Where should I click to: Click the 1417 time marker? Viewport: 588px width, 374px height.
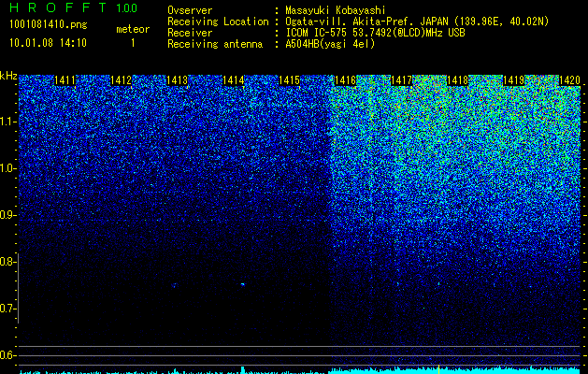[401, 80]
